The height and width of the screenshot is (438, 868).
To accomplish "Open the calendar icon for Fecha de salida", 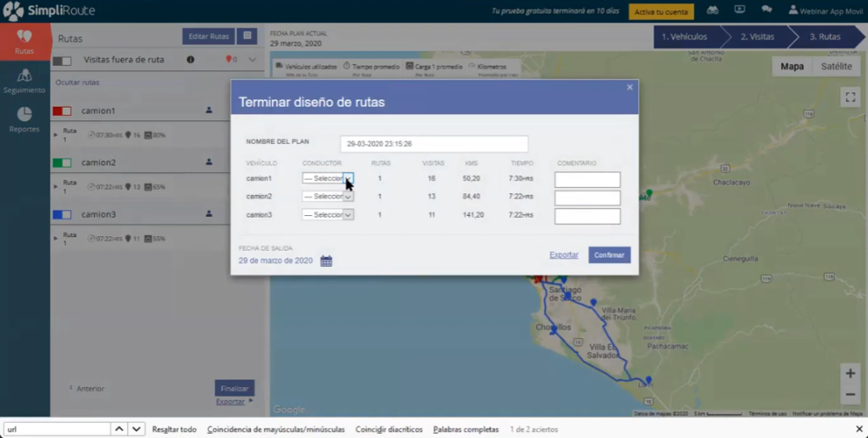I will [326, 261].
